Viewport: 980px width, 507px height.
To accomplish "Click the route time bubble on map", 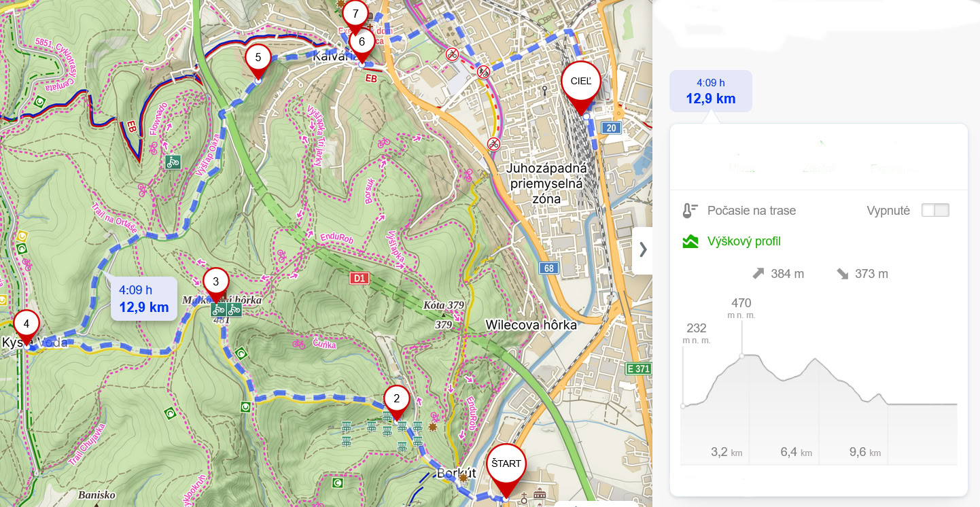I will click(143, 299).
